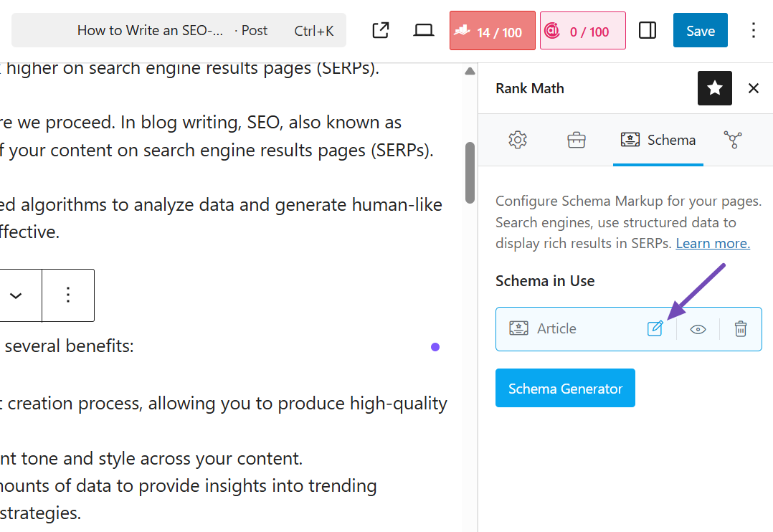Open Rank Math General settings gear tab

pos(518,140)
